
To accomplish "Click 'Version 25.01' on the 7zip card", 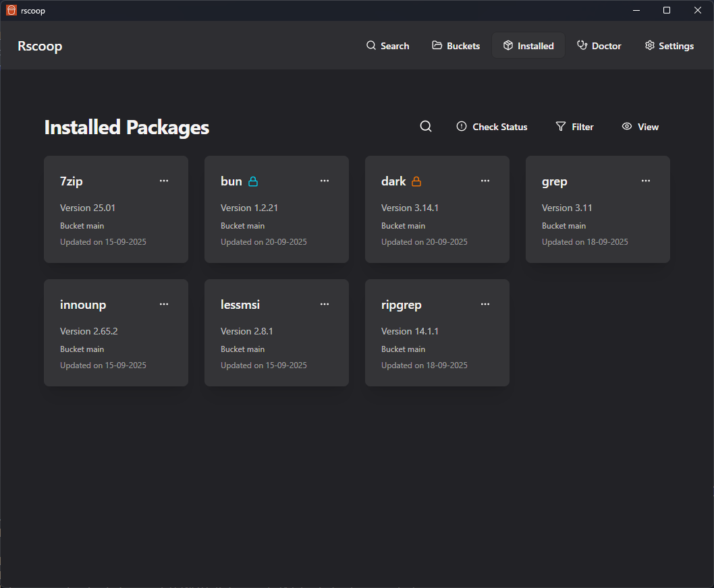I will 88,208.
